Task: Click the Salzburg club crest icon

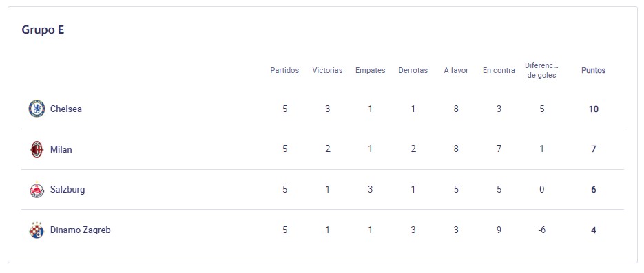Action: tap(37, 190)
